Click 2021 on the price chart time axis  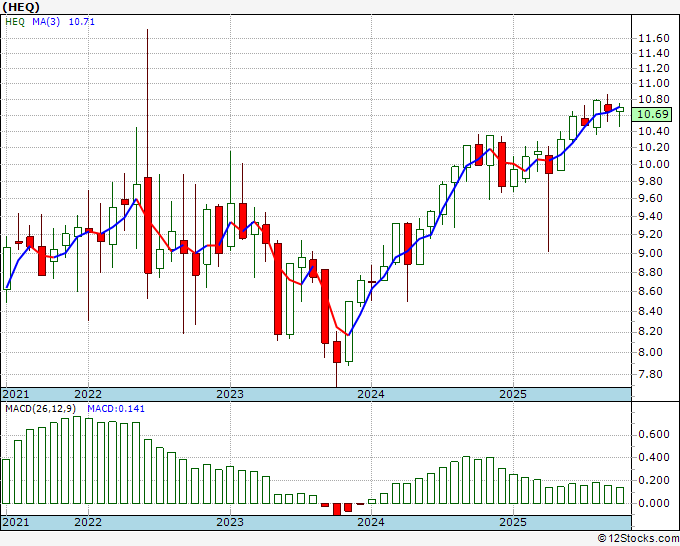[16, 394]
